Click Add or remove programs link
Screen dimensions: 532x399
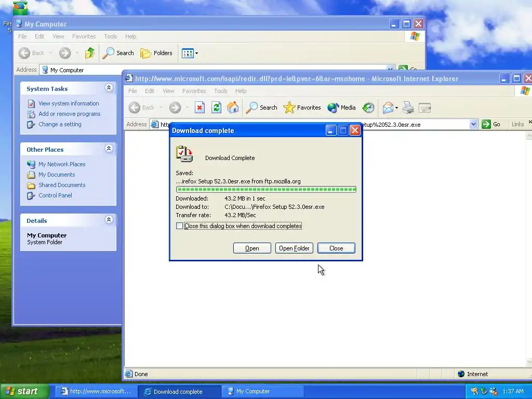[69, 114]
